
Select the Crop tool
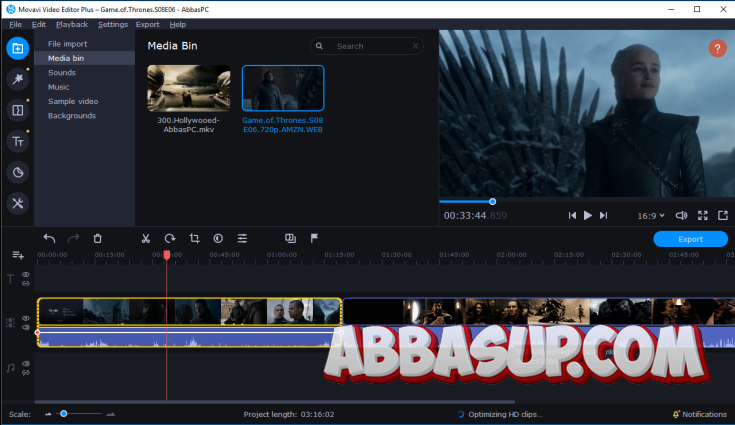194,239
